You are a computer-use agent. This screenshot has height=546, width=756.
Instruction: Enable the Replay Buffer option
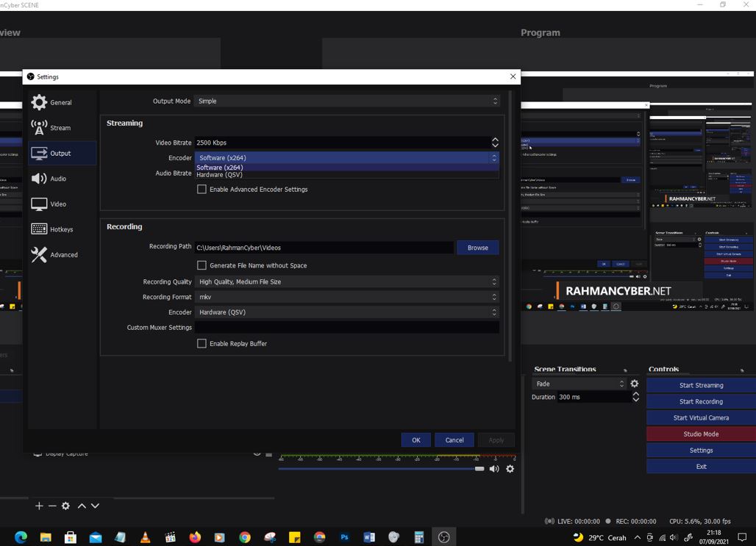[x=202, y=343]
